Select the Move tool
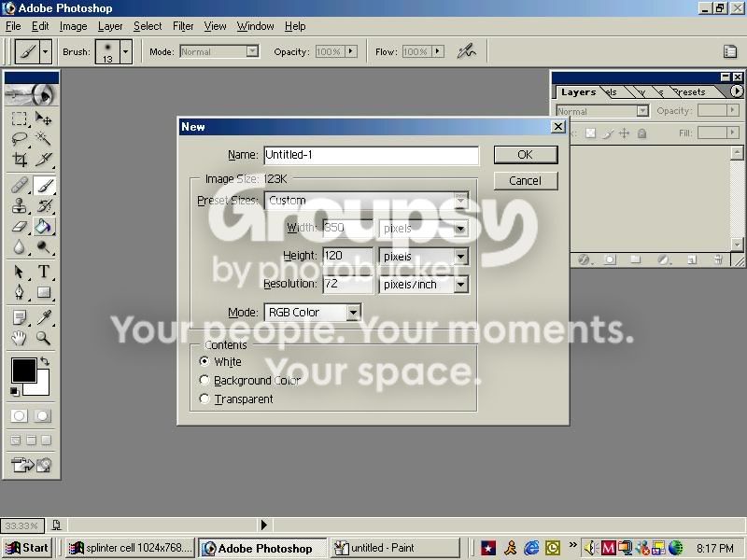This screenshot has height=560, width=747. pos(43,119)
